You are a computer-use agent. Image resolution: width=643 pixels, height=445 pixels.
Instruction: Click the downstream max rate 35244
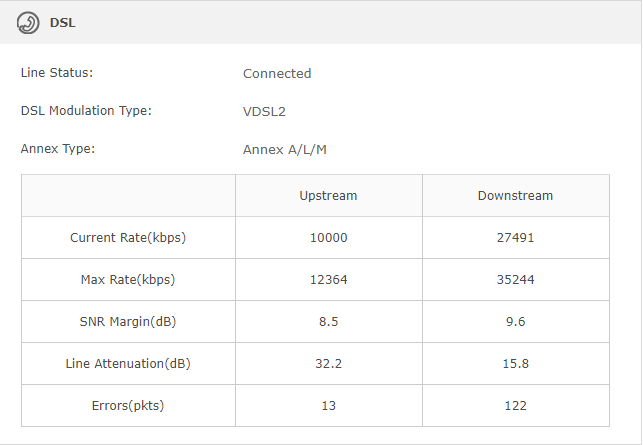[515, 280]
